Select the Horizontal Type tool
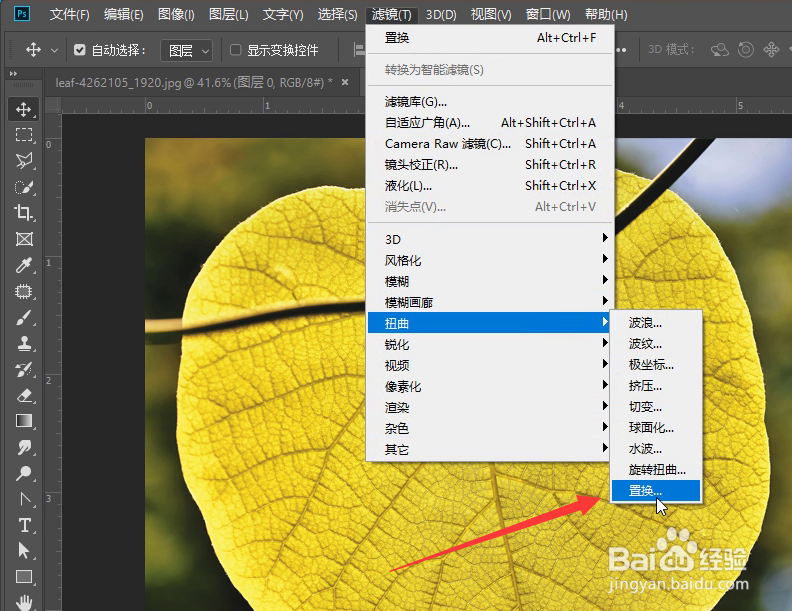This screenshot has height=611, width=792. coord(23,525)
